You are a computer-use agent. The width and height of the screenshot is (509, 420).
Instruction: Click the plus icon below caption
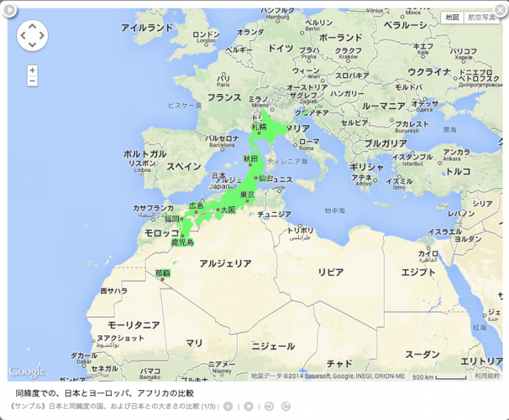(228, 406)
